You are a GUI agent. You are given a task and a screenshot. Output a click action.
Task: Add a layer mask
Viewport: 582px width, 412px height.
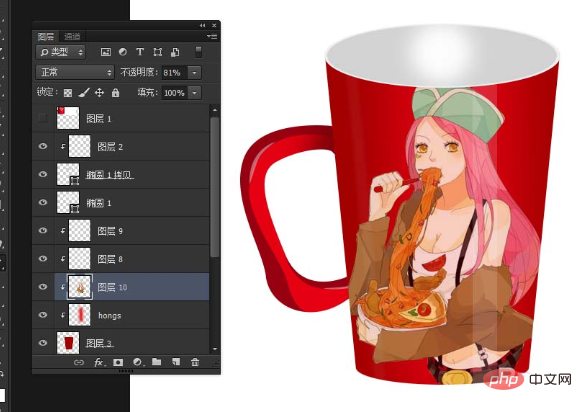[x=118, y=362]
